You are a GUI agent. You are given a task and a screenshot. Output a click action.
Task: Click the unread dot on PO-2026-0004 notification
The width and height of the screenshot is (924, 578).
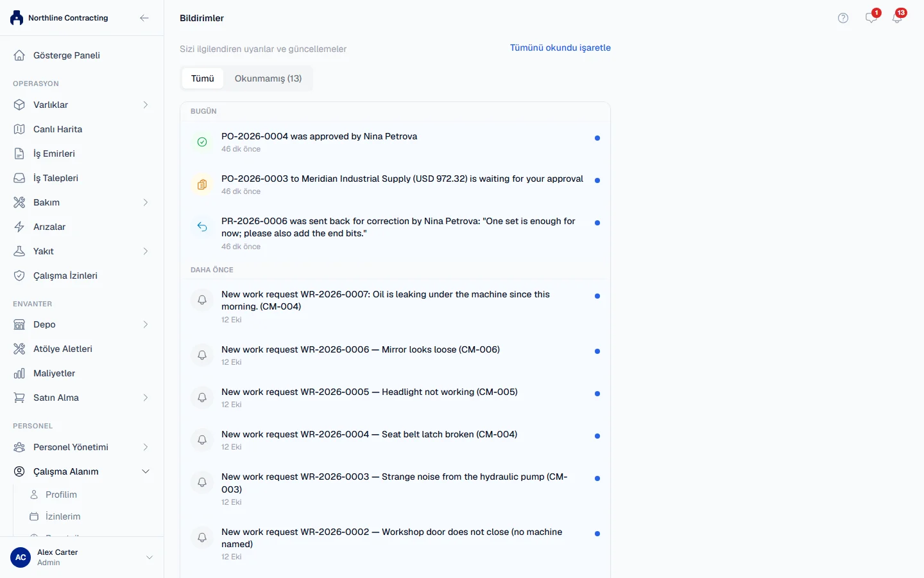point(597,138)
